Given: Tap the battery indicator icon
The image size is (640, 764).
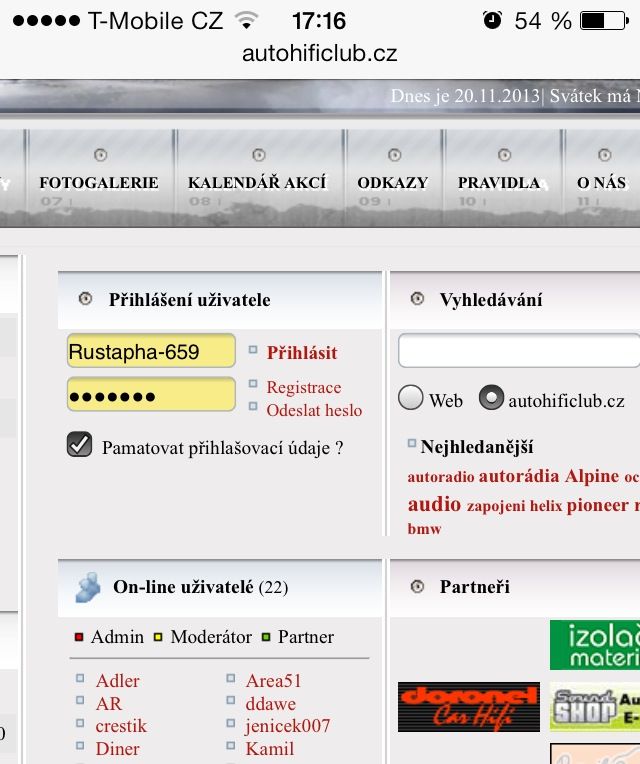Looking at the screenshot, I should (604, 21).
